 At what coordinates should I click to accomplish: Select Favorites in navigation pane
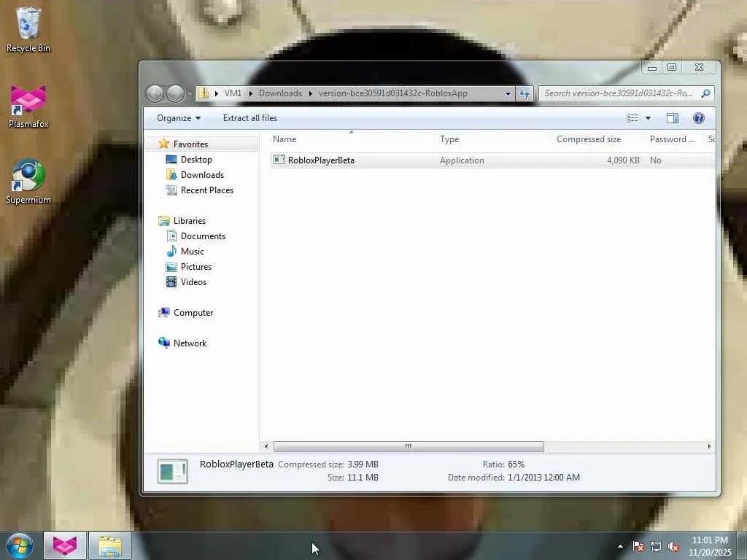coord(190,144)
